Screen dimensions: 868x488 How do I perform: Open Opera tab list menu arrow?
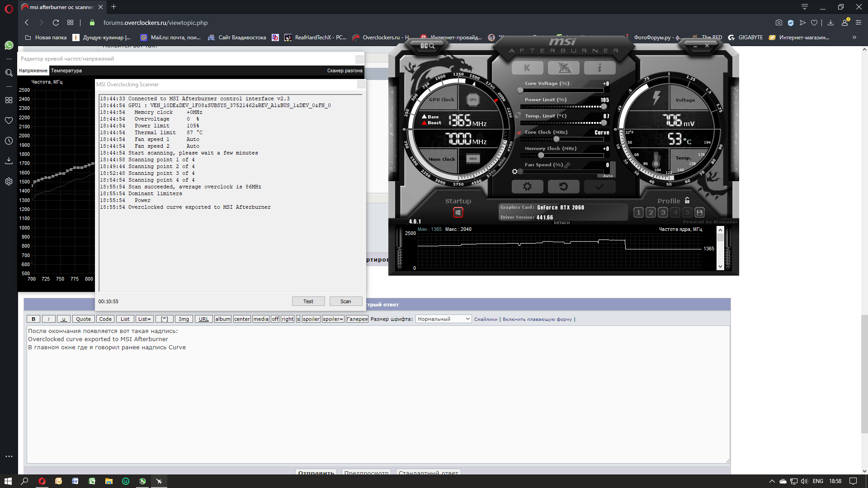tap(804, 7)
